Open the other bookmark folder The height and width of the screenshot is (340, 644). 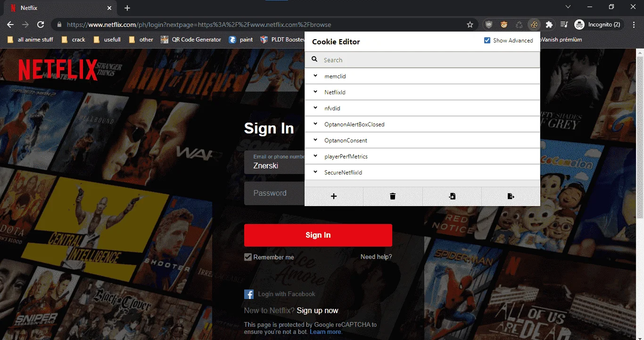(x=141, y=40)
